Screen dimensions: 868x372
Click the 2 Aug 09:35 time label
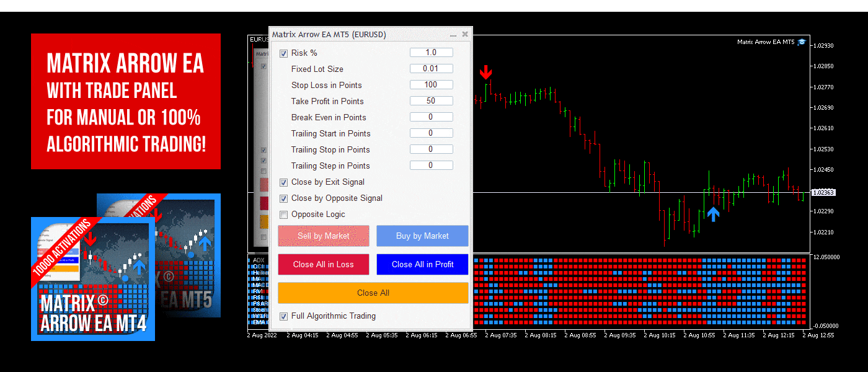pyautogui.click(x=619, y=335)
